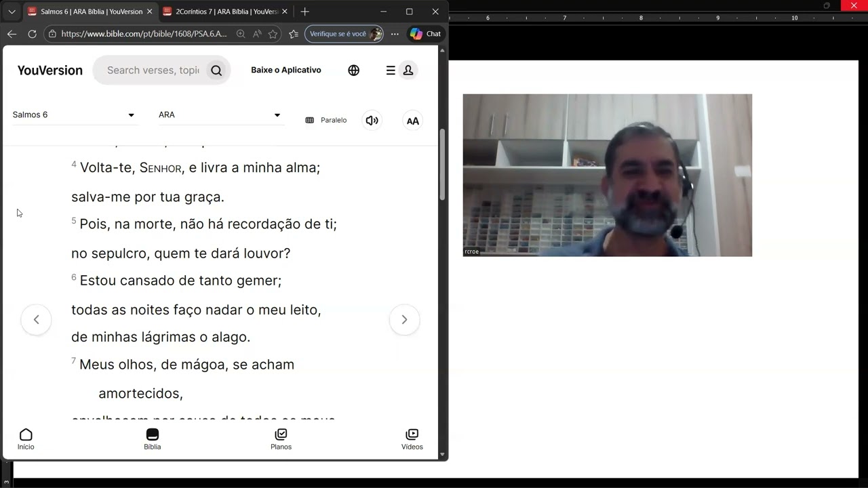Select verse 6 text 'Estou cansado de tanto gemer'
The height and width of the screenshot is (488, 868).
[180, 280]
